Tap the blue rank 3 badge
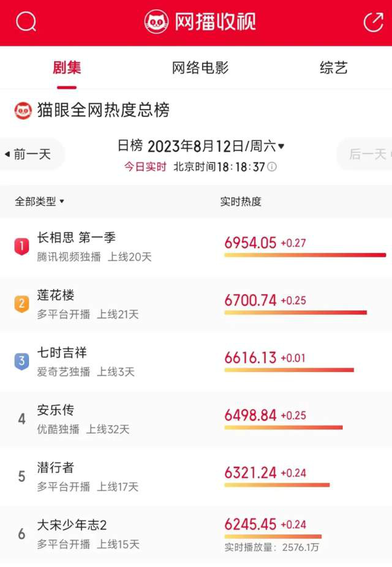Viewport: 392px width, 567px height. [21, 361]
